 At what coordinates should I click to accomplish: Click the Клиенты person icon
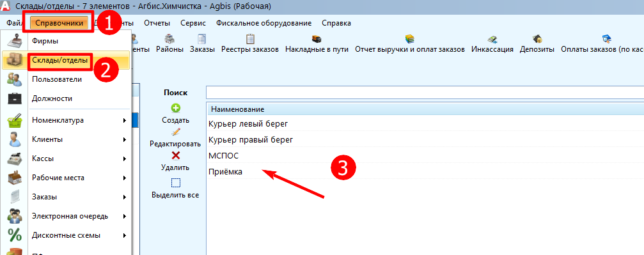15,139
